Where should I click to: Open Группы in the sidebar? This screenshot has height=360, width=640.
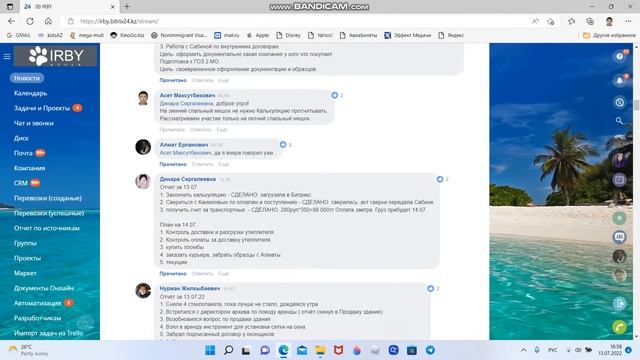[25, 243]
